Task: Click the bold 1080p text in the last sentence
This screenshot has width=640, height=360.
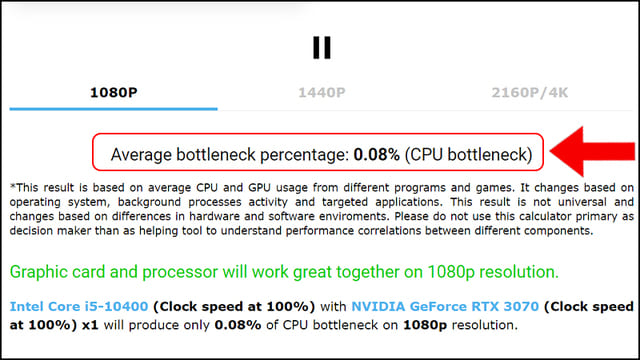Action: tap(425, 325)
